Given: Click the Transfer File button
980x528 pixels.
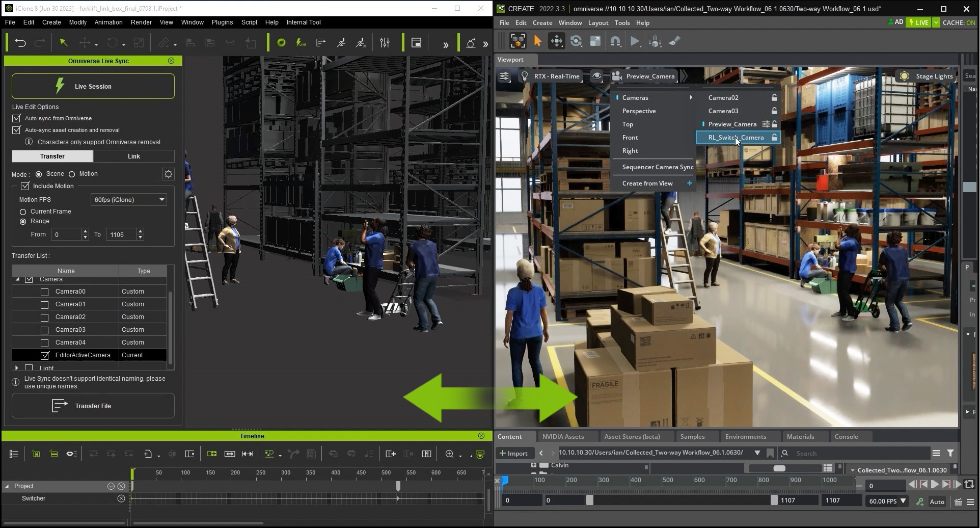Looking at the screenshot, I should (x=93, y=406).
